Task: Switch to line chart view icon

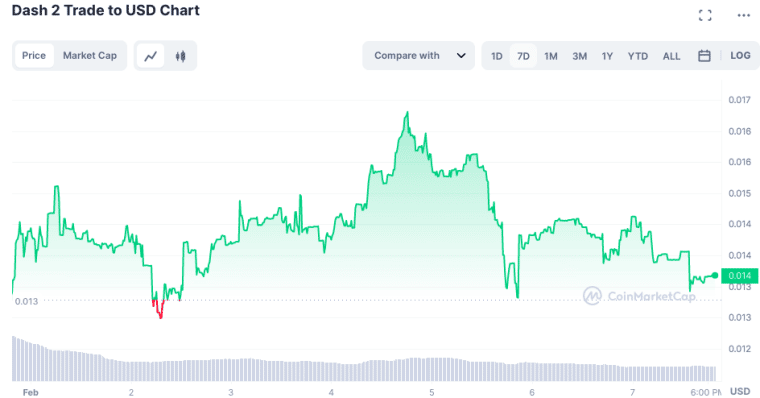Action: coord(151,56)
